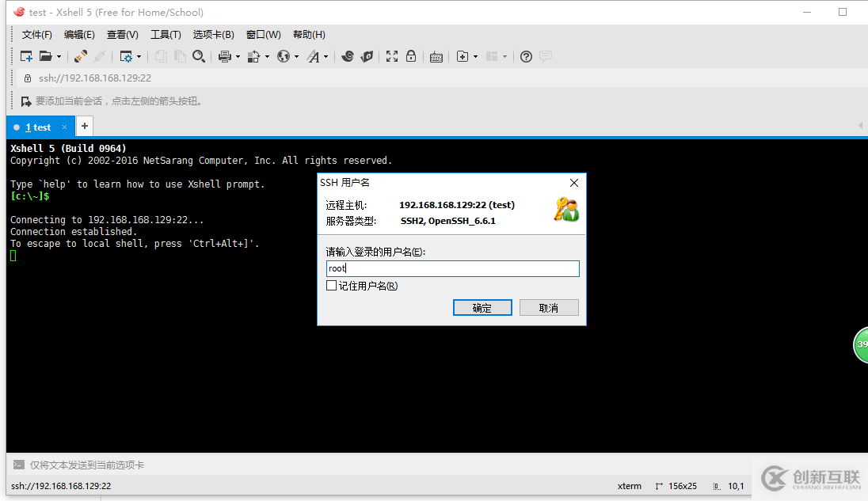
Task: Open the Open session dropdown arrow
Action: [x=60, y=56]
